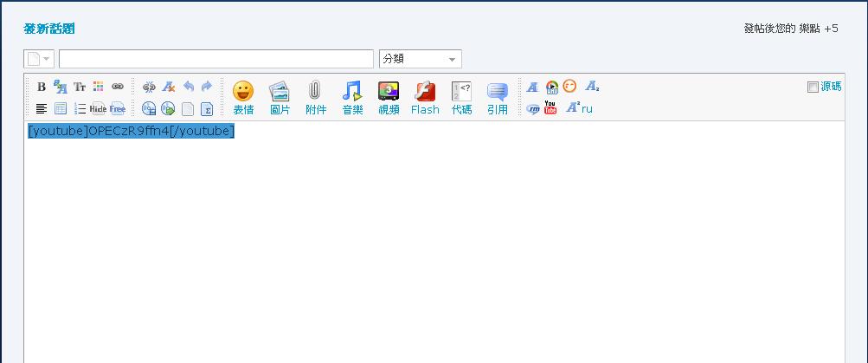868x363 pixels.
Task: Insert a table into the post
Action: pyautogui.click(x=61, y=108)
